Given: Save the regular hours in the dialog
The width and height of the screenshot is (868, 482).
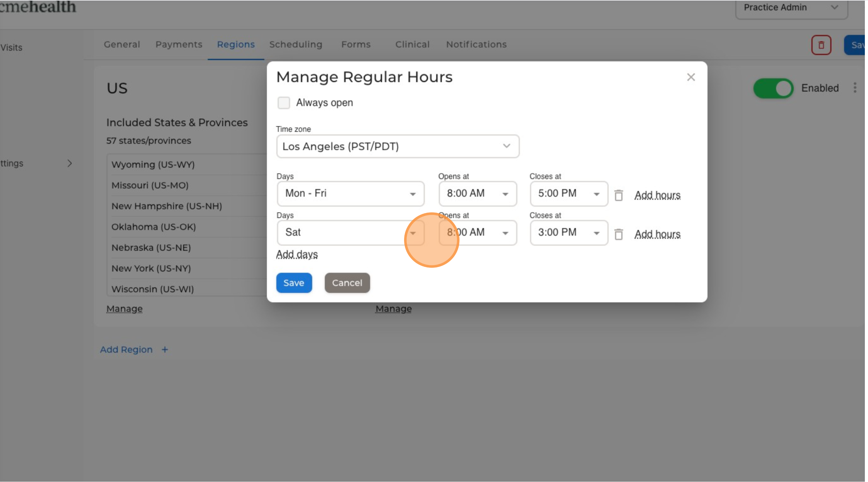Looking at the screenshot, I should click(294, 283).
